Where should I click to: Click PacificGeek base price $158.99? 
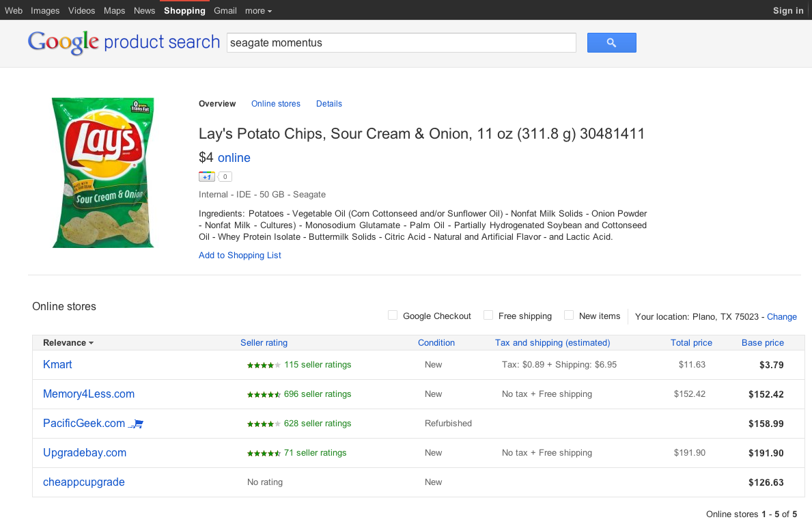point(766,424)
